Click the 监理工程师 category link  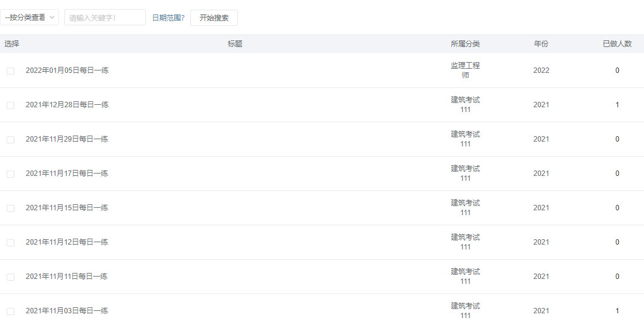465,70
